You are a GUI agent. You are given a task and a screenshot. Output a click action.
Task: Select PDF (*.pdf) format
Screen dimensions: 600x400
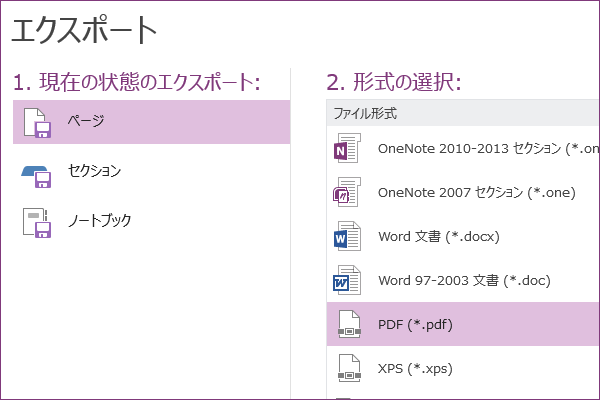tap(463, 324)
